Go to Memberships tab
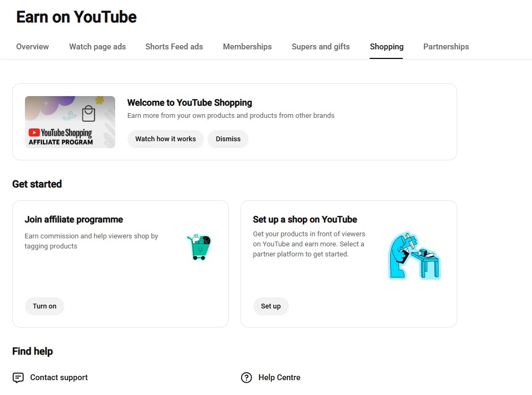The height and width of the screenshot is (395, 532). (x=247, y=47)
